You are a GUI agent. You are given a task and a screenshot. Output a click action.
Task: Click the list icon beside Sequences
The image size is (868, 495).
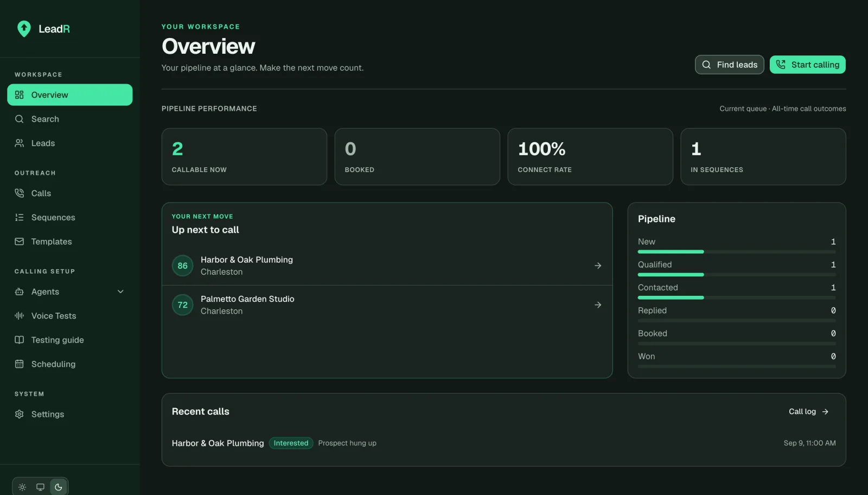[x=20, y=218]
